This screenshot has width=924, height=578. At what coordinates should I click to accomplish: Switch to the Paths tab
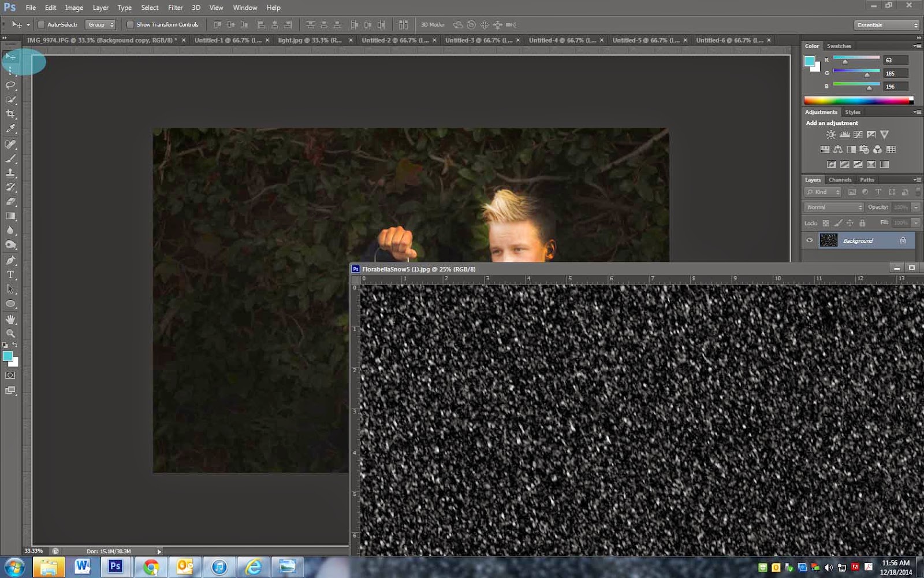867,180
